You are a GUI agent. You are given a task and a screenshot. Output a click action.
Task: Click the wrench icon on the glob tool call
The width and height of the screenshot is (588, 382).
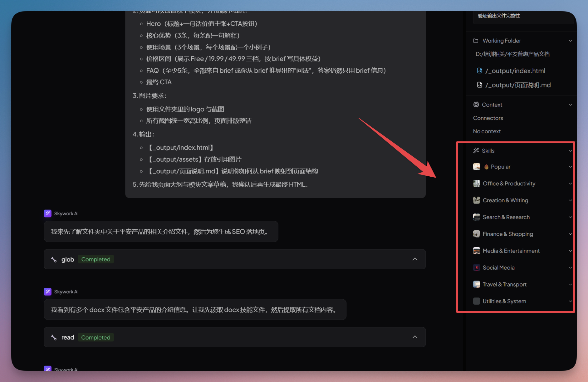[53, 259]
